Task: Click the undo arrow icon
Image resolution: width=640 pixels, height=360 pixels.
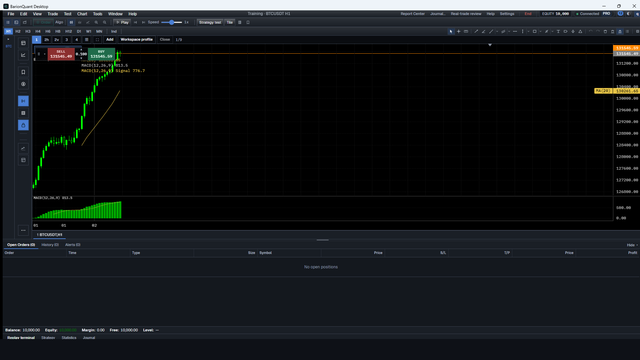Action: tap(591, 31)
